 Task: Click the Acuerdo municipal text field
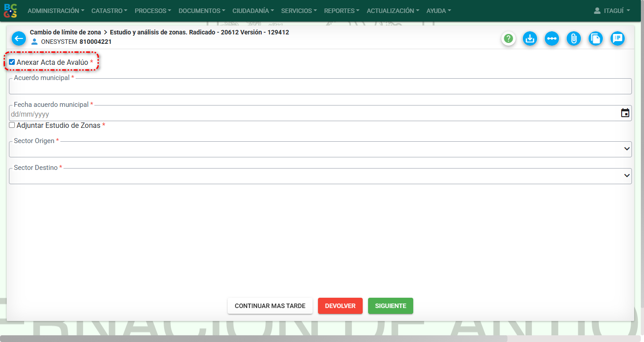coord(320,87)
